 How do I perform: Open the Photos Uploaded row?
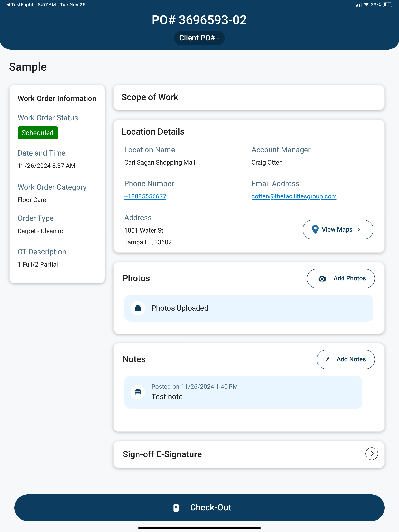(249, 308)
